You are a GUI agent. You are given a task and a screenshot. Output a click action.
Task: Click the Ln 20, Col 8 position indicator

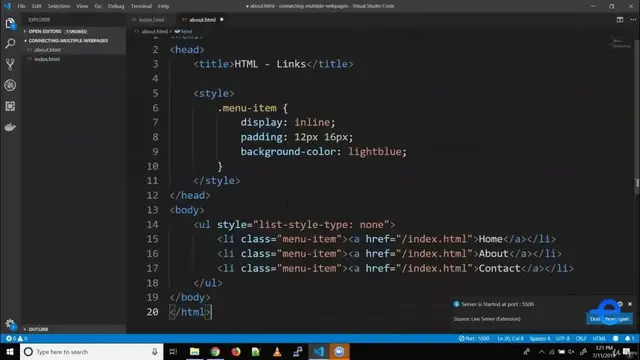pyautogui.click(x=510, y=338)
